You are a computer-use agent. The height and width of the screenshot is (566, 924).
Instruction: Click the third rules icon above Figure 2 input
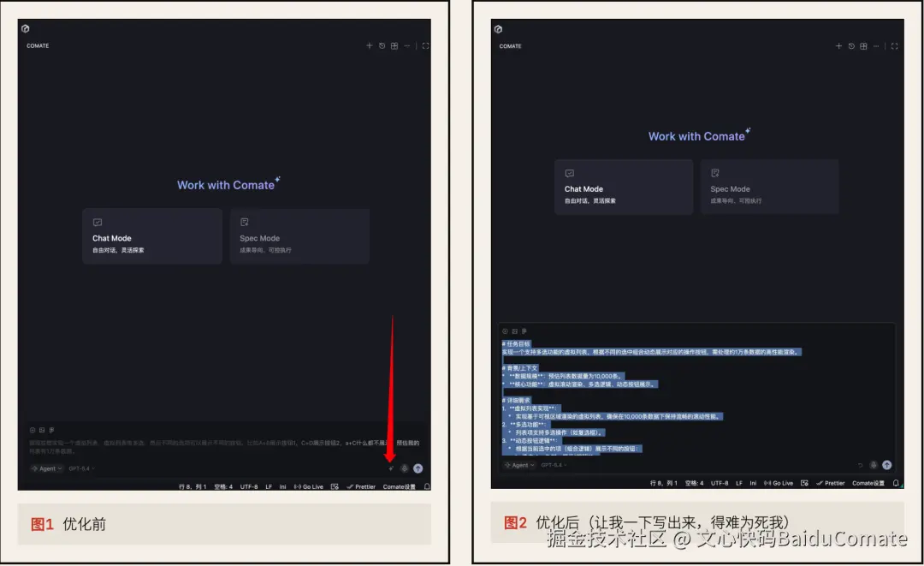click(x=524, y=331)
